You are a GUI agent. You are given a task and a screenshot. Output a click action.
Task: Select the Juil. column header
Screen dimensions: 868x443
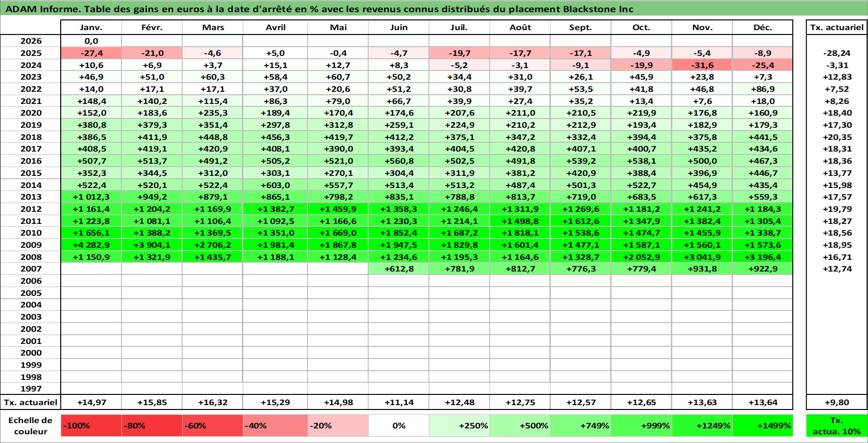[x=460, y=28]
